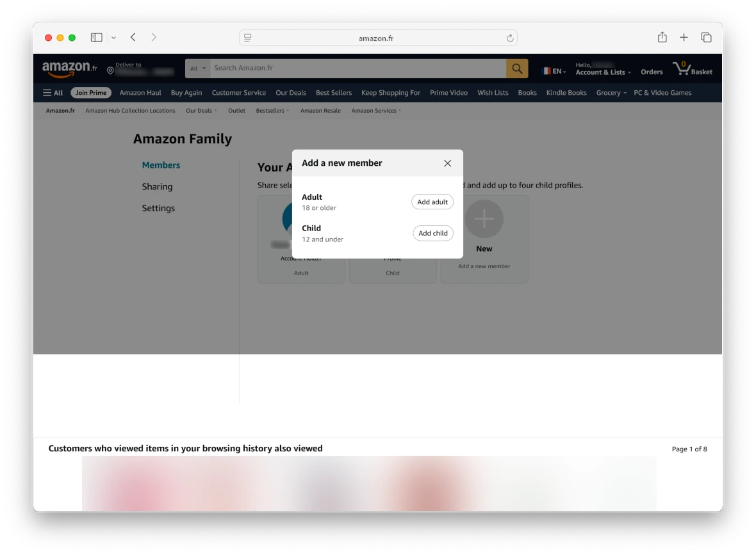Expand the sidebar options chevron in the toolbar
The width and height of the screenshot is (756, 555).
click(x=114, y=38)
